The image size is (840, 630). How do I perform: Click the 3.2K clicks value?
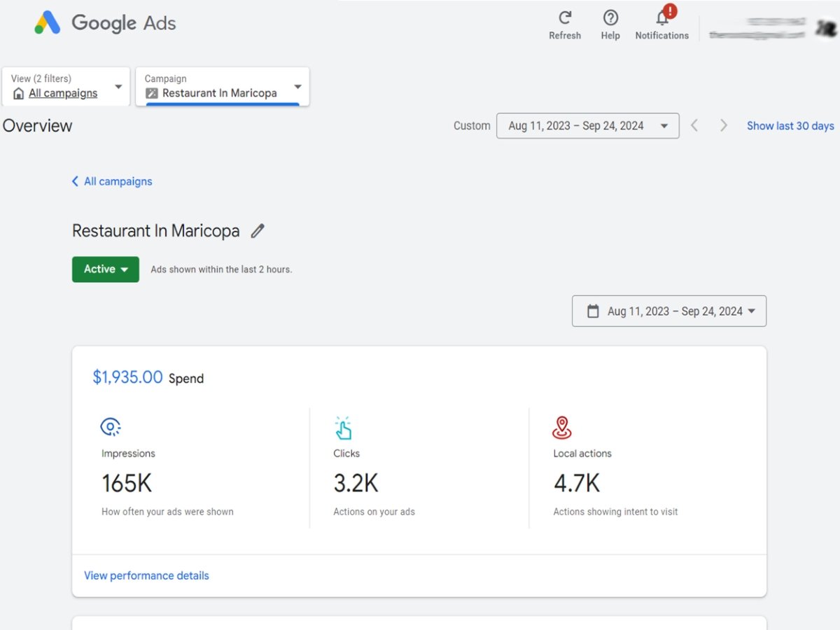(356, 483)
